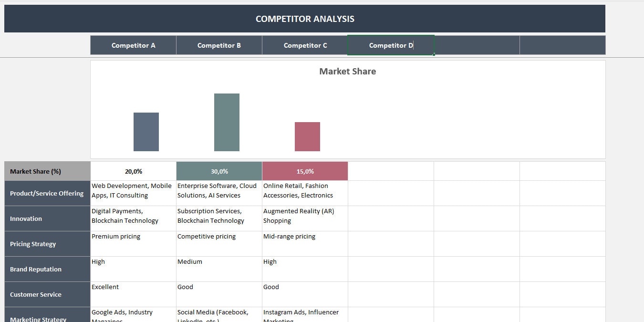
Task: Click the pink Competitor C chart bar
Action: pos(308,136)
